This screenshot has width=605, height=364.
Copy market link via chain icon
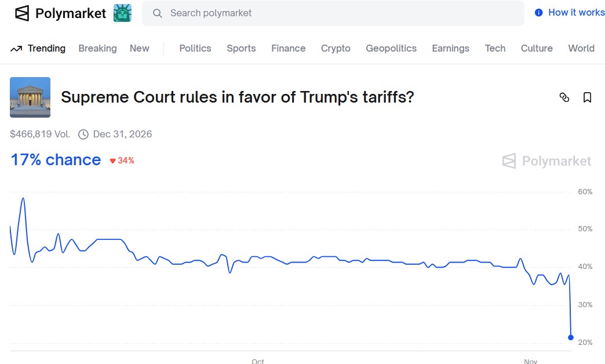click(564, 97)
